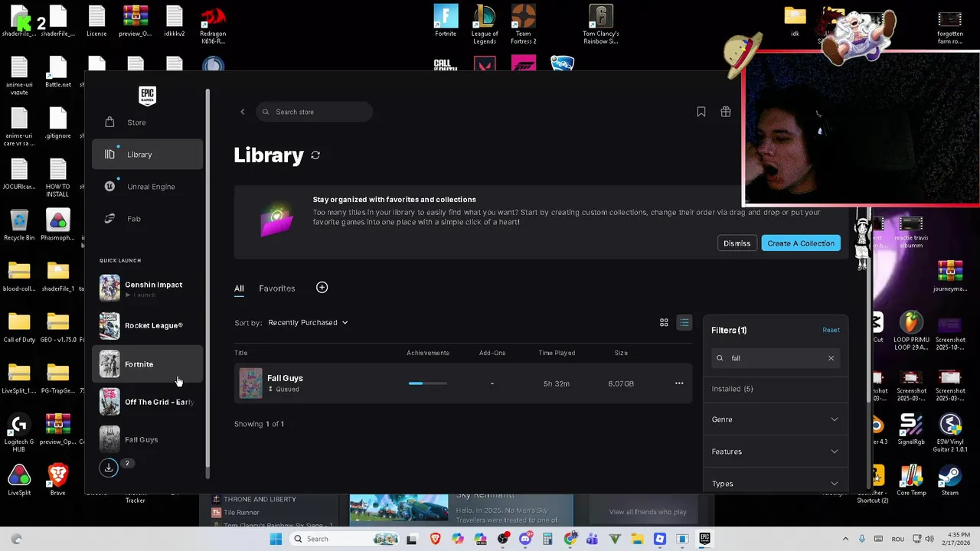Open League of Legends desktop shortcut
The image size is (980, 551).
click(x=485, y=24)
